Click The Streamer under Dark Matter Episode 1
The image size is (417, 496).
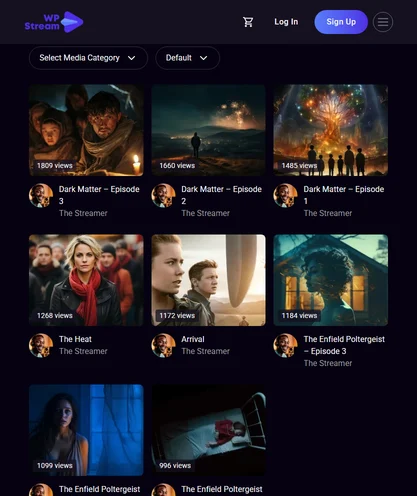328,213
